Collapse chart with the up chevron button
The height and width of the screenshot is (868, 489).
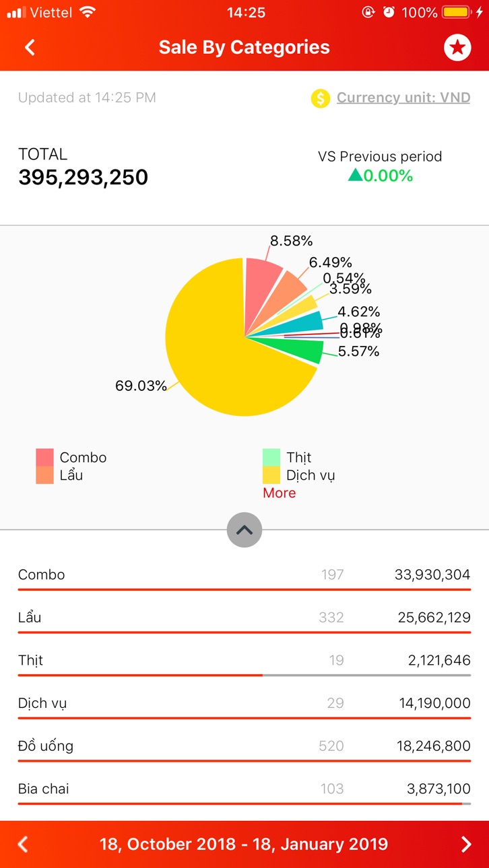[x=244, y=530]
